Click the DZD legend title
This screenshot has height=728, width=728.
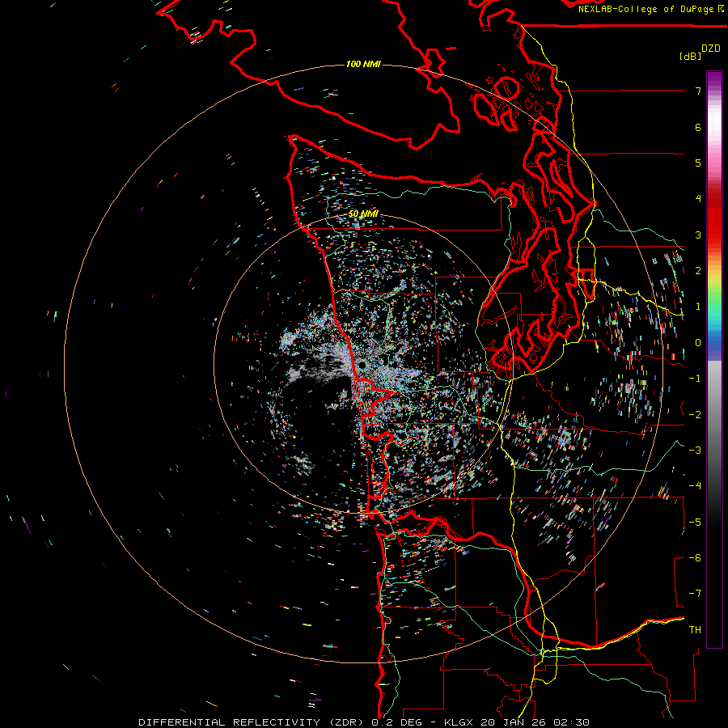(711, 49)
